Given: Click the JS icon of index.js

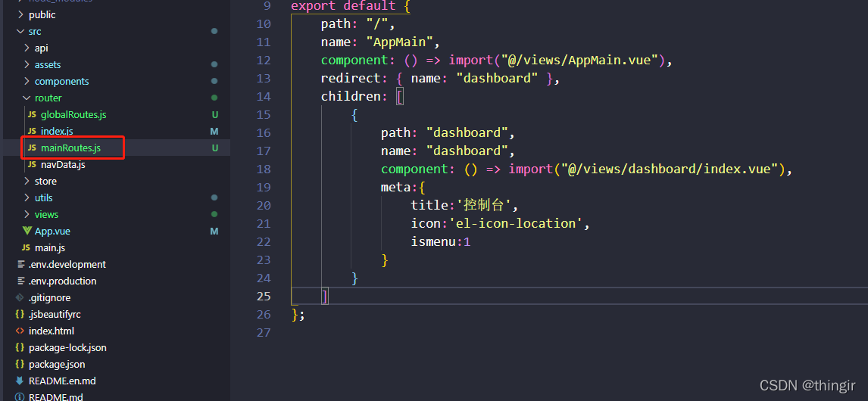Looking at the screenshot, I should 32,131.
